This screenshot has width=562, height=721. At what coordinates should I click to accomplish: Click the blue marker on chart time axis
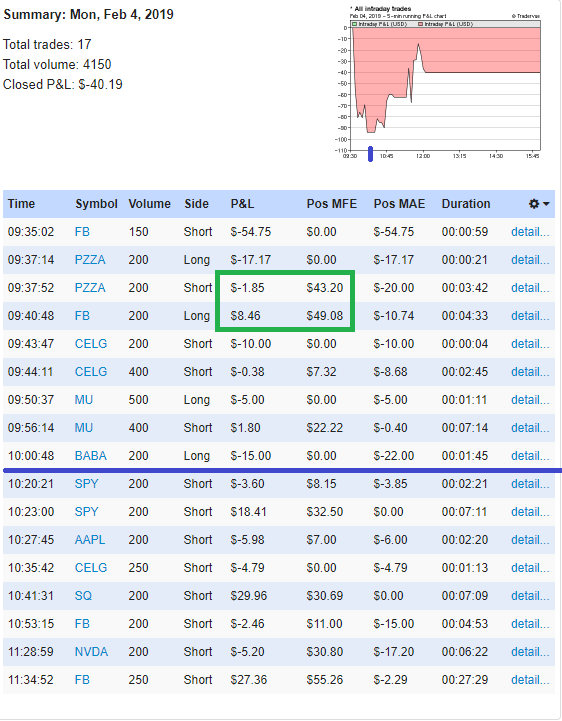point(370,154)
